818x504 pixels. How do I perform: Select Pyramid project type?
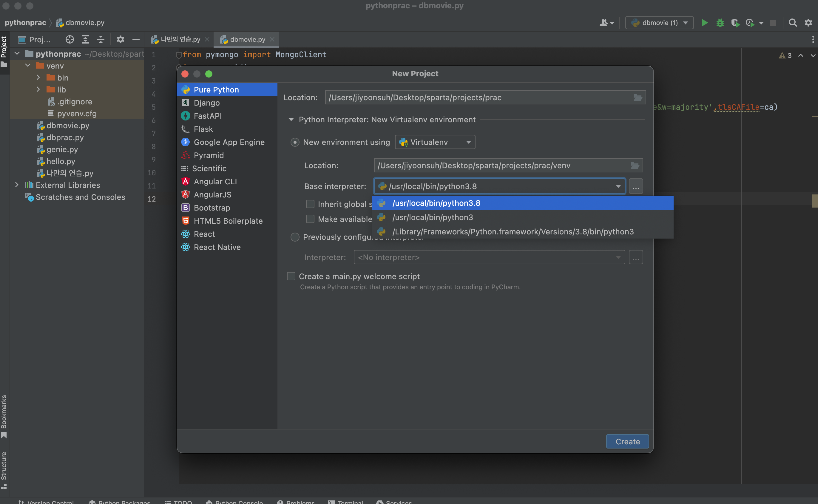[x=227, y=155]
